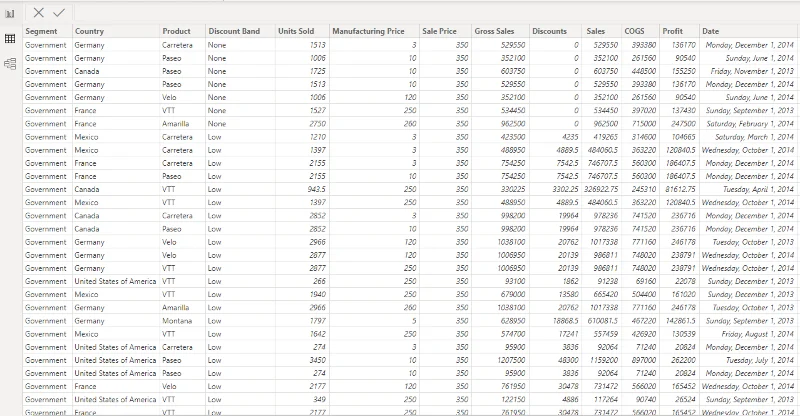This screenshot has width=800, height=416.
Task: Click Profit cell 104665
Action: click(683, 137)
